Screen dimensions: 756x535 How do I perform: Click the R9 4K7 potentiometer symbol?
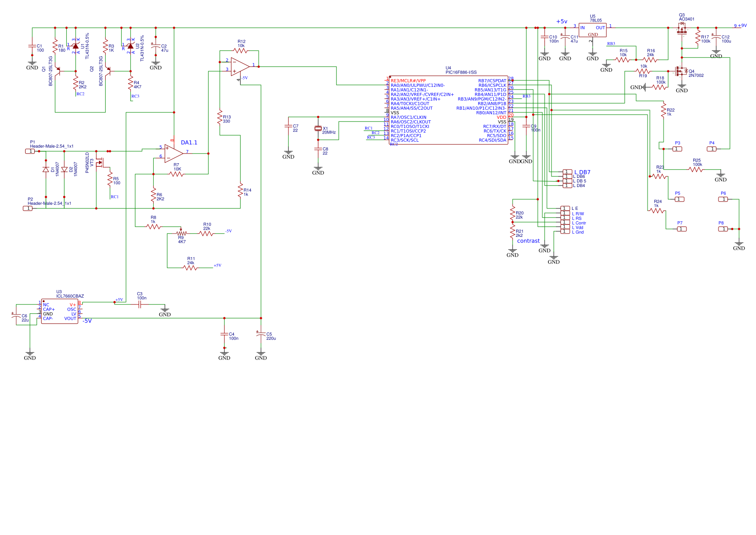(181, 233)
